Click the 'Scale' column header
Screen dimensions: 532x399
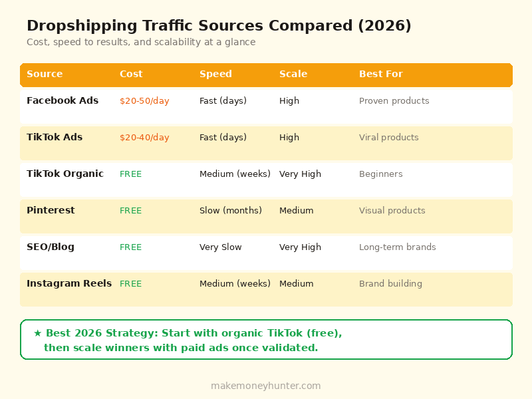click(x=293, y=74)
